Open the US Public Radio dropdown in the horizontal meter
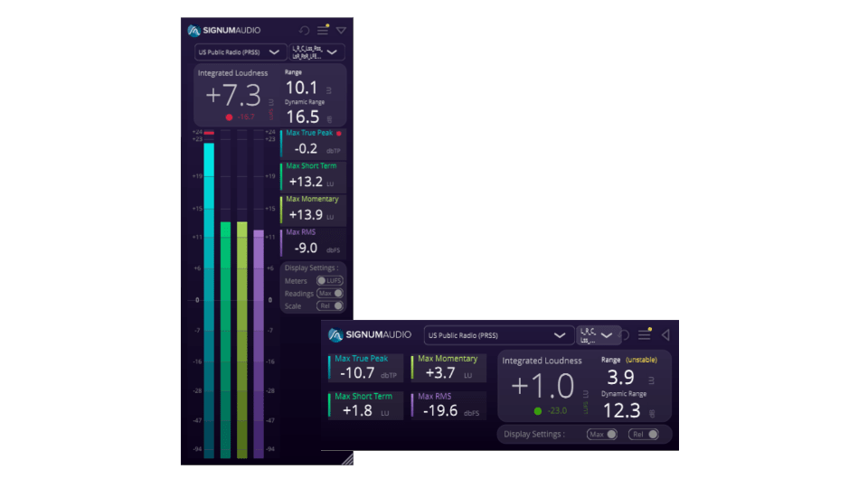868x488 pixels. point(499,334)
